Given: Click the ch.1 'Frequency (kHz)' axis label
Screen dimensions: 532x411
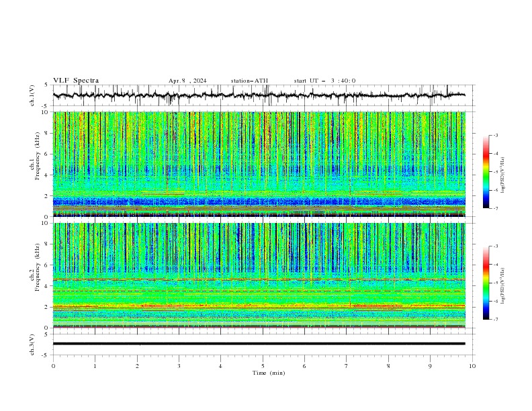Looking at the screenshot, I should [37, 156].
